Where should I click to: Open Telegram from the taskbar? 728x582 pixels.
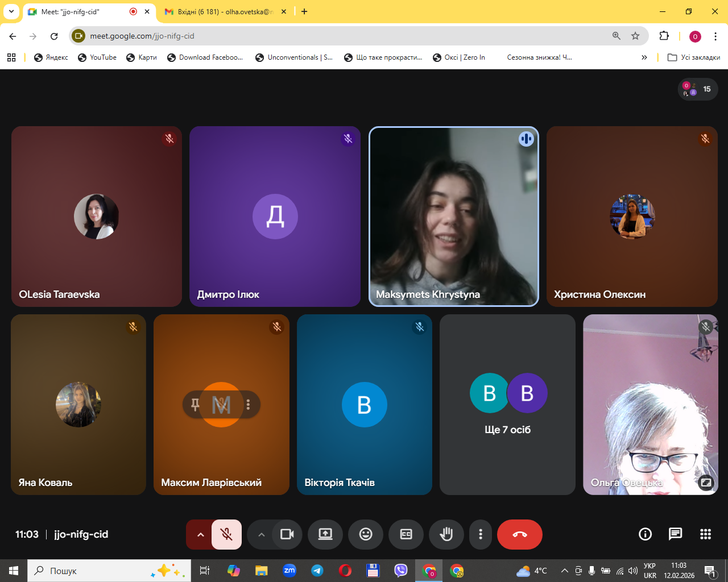317,571
